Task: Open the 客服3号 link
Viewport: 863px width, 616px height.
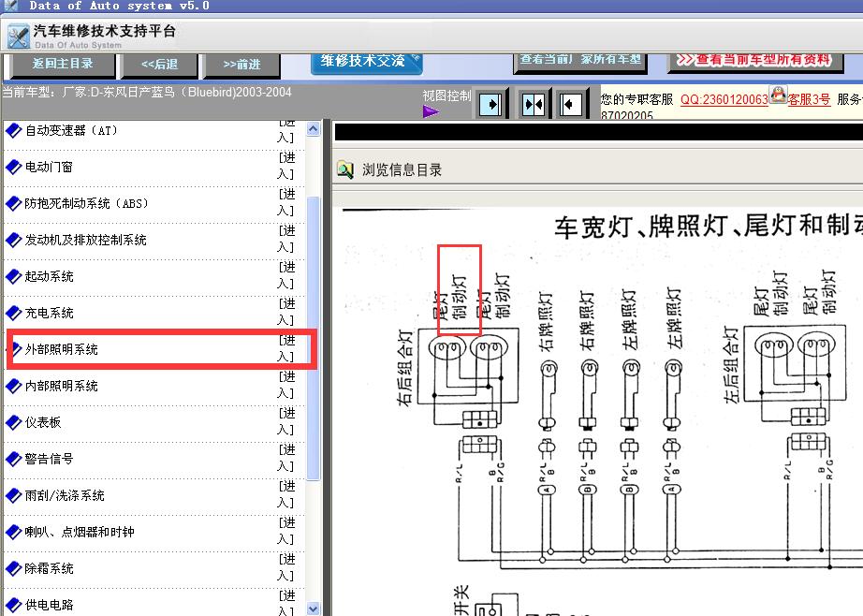Action: [809, 99]
